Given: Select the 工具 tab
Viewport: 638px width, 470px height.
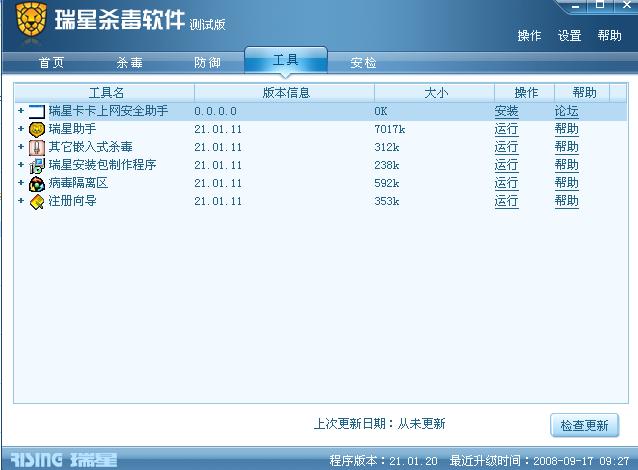Looking at the screenshot, I should pos(286,60).
